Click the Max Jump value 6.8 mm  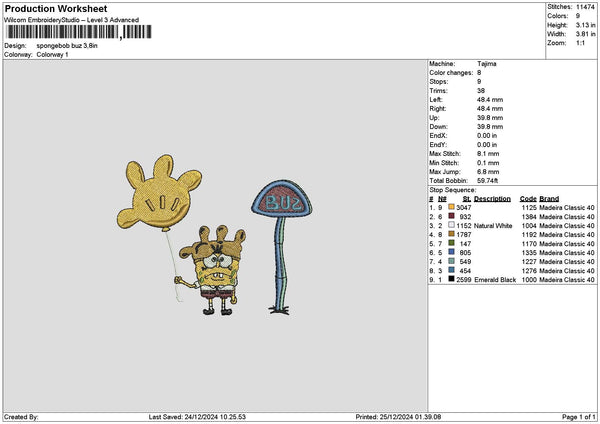(488, 172)
